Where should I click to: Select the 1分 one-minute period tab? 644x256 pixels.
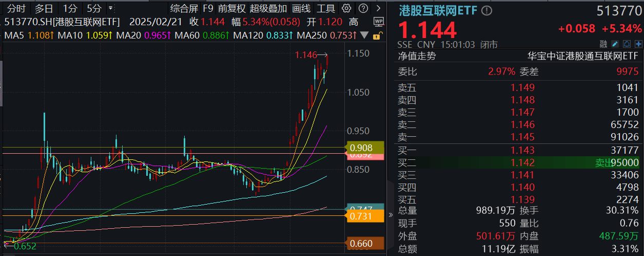70,9
